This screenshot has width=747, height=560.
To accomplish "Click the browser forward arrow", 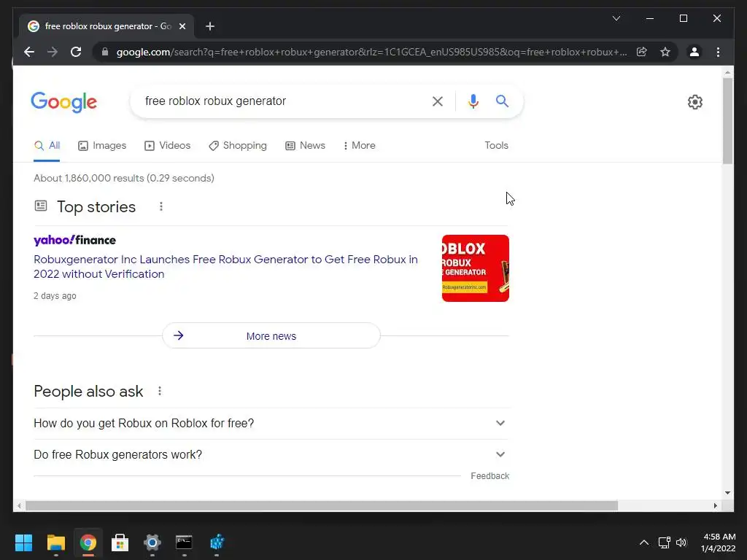I will tap(53, 52).
